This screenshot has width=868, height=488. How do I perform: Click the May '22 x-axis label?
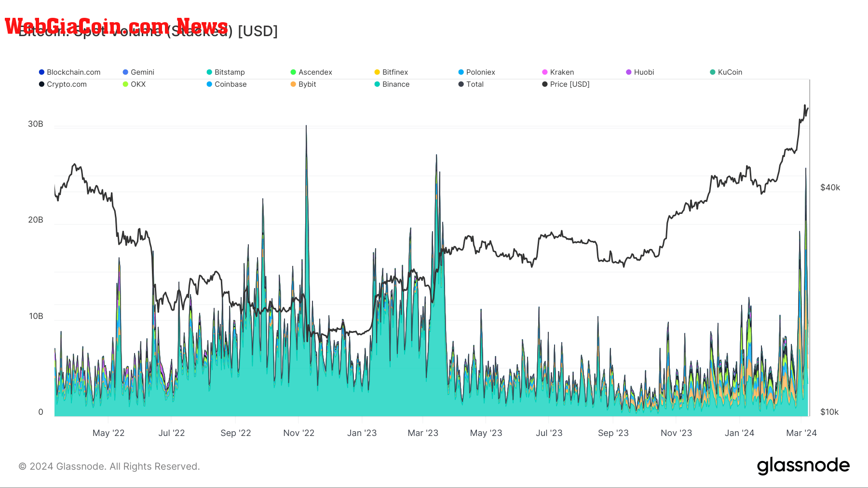pos(108,433)
